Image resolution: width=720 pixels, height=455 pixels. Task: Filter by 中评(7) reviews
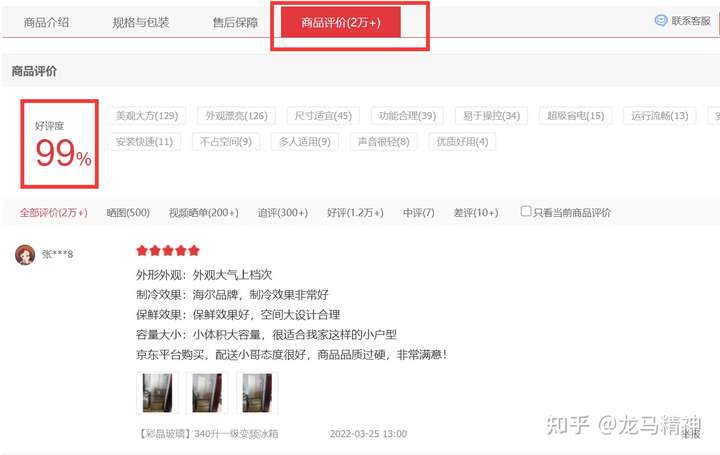[x=418, y=213]
